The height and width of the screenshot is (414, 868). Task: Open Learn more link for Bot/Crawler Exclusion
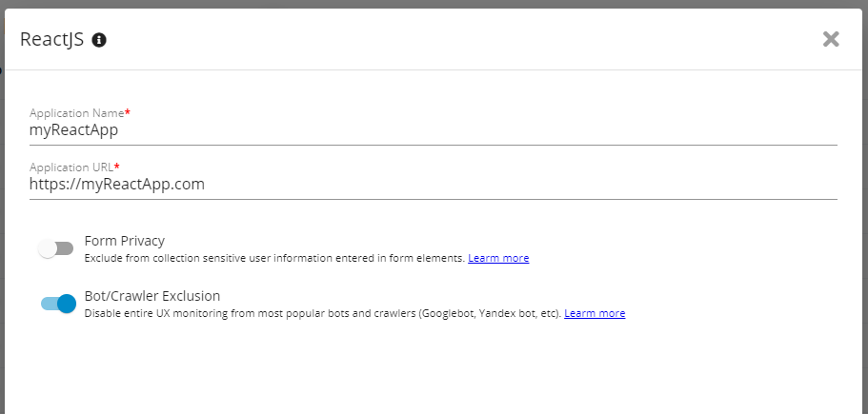point(595,313)
